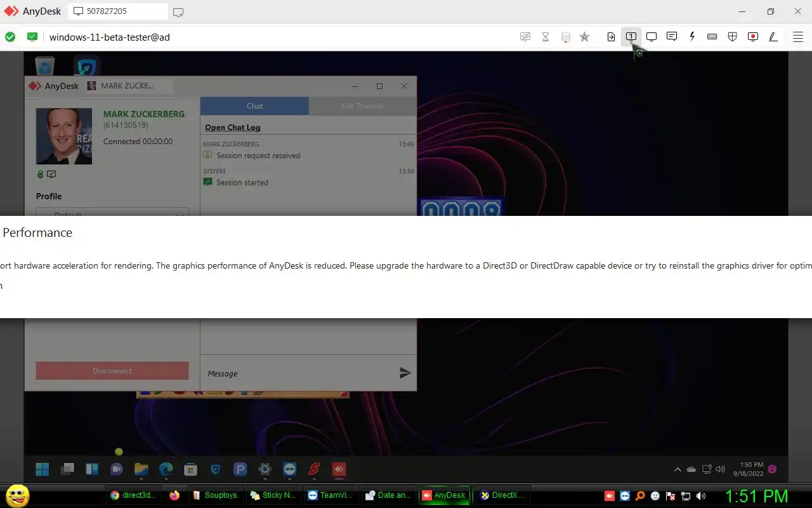Screen dimensions: 812x508
Task: Switch to AnyDesk button on local taskbar
Action: pos(445,495)
